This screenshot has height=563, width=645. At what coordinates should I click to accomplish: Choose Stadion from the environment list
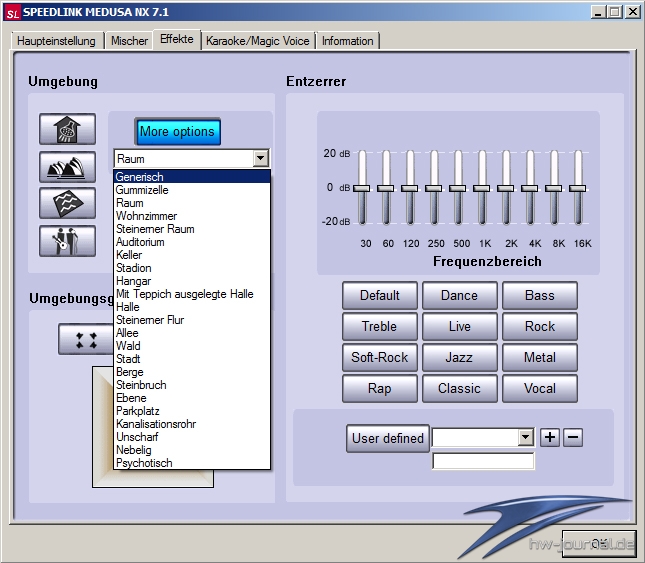click(x=192, y=268)
